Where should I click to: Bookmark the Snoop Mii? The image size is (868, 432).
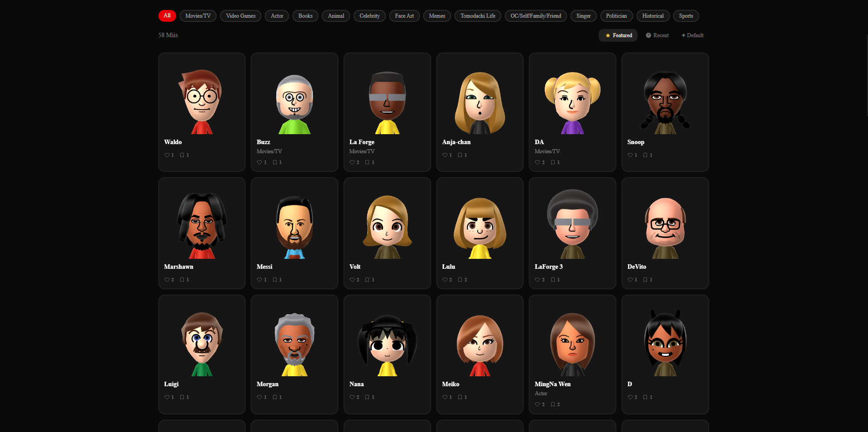(x=646, y=155)
